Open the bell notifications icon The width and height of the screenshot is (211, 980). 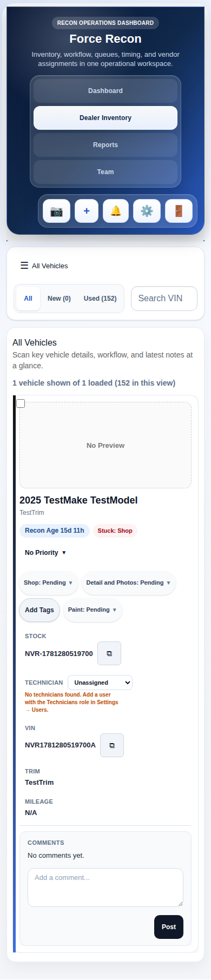116,211
